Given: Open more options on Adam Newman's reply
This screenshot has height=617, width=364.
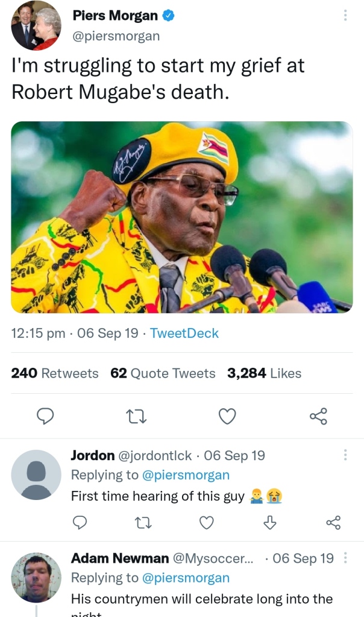Looking at the screenshot, I should 345,558.
